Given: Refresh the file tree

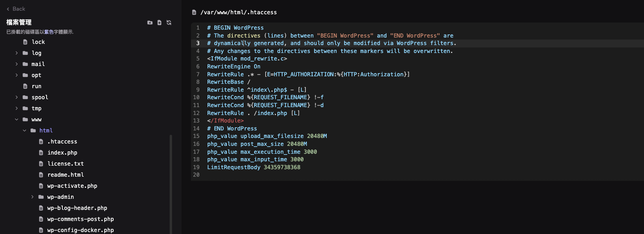Looking at the screenshot, I should click(169, 23).
